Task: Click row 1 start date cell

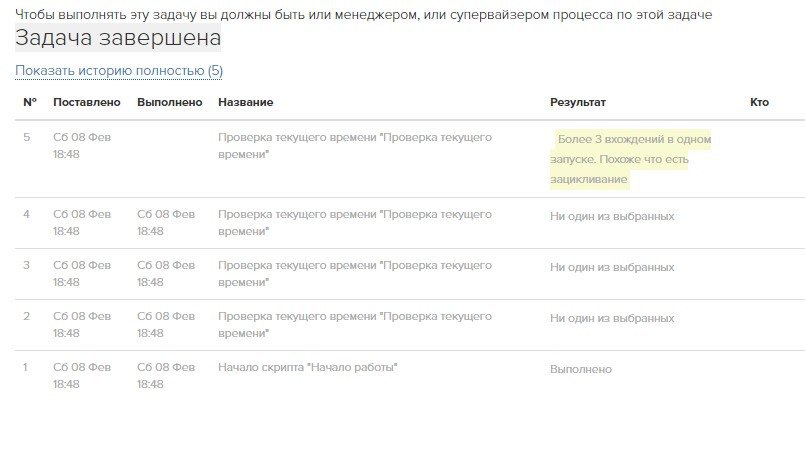Action: pyautogui.click(x=82, y=375)
